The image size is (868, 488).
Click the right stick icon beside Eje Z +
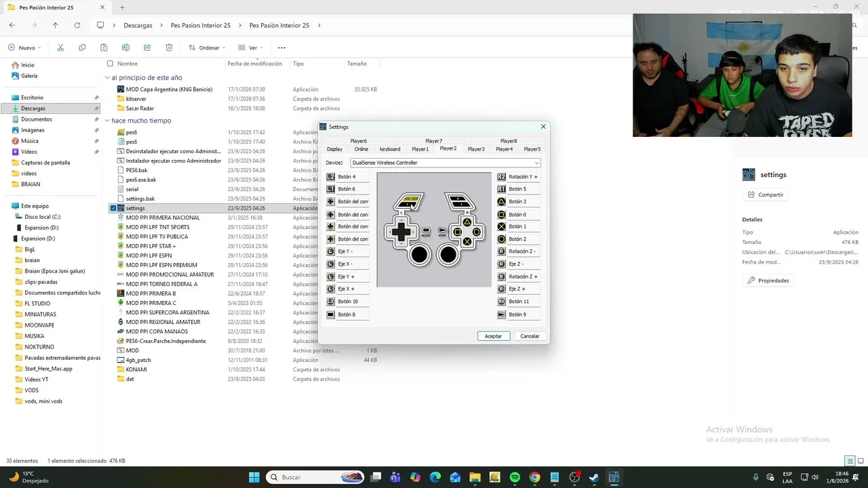click(502, 289)
